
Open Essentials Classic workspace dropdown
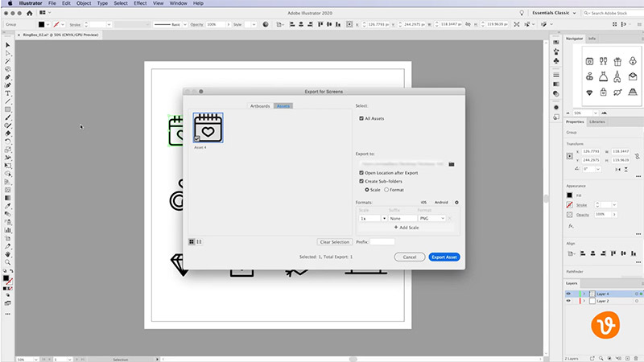554,13
